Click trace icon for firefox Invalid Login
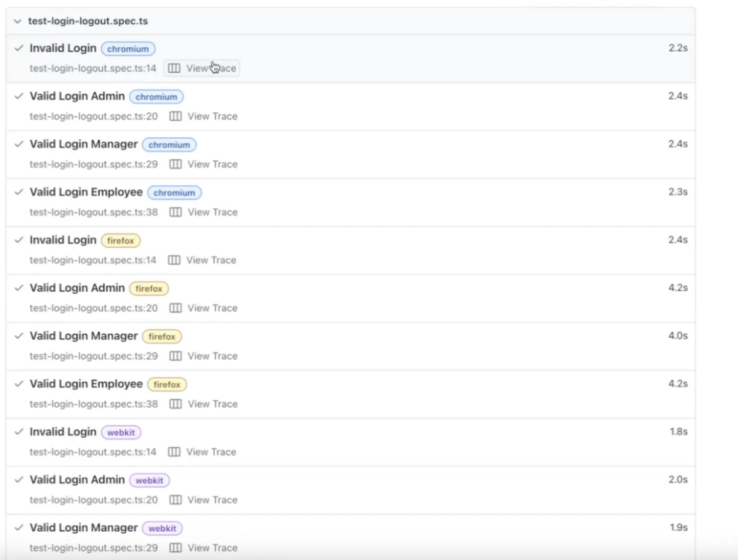 click(174, 260)
